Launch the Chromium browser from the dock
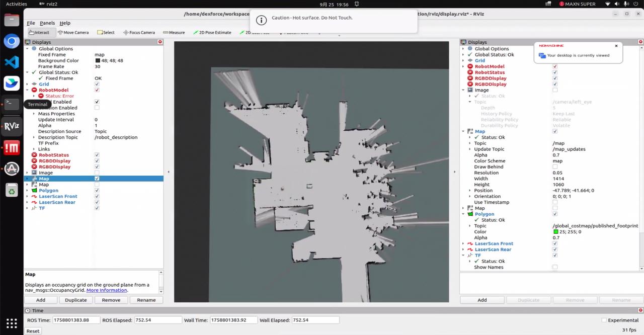The image size is (644, 335). click(12, 41)
